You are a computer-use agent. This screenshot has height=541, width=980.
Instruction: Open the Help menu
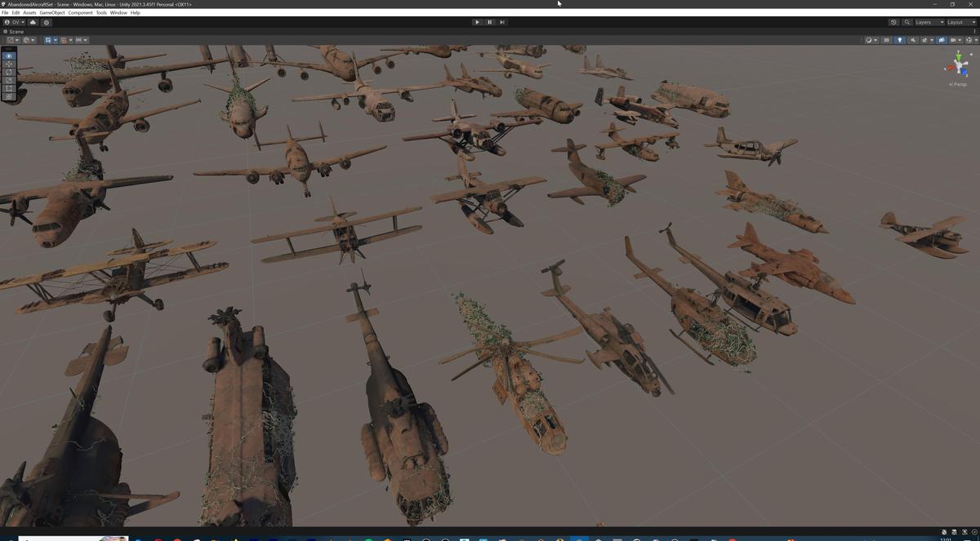pos(136,13)
